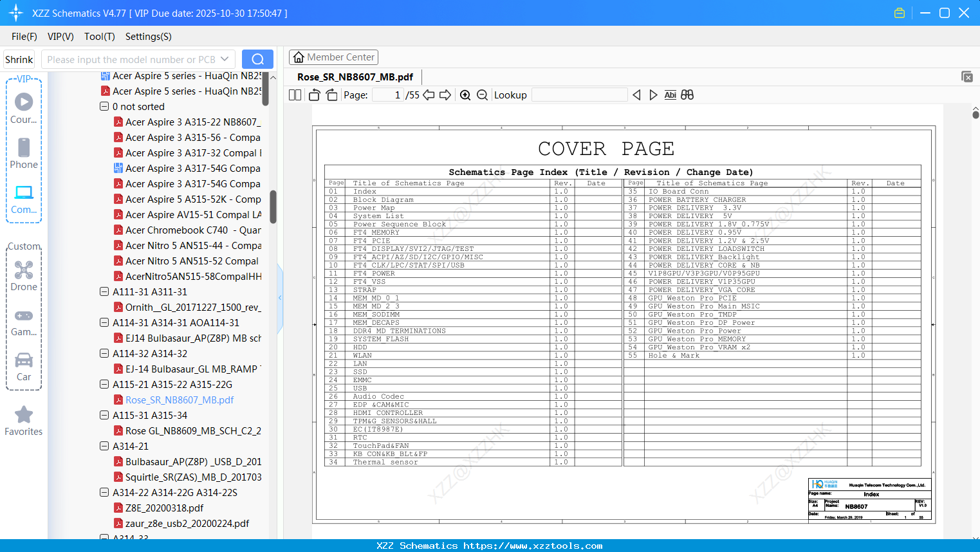This screenshot has width=980, height=552.
Task: Open the Tool(T) menu
Action: click(x=100, y=37)
